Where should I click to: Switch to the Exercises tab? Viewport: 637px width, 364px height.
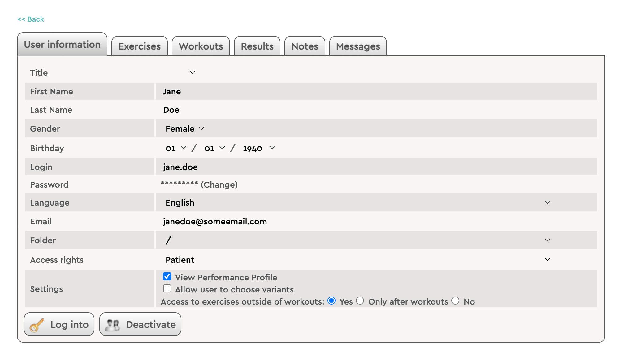tap(140, 46)
